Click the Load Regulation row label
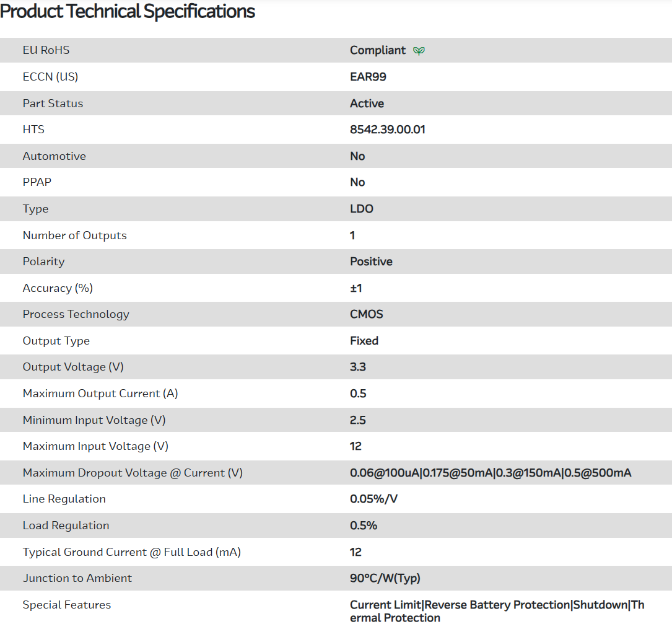Viewport: 672px width, 629px height. (66, 526)
